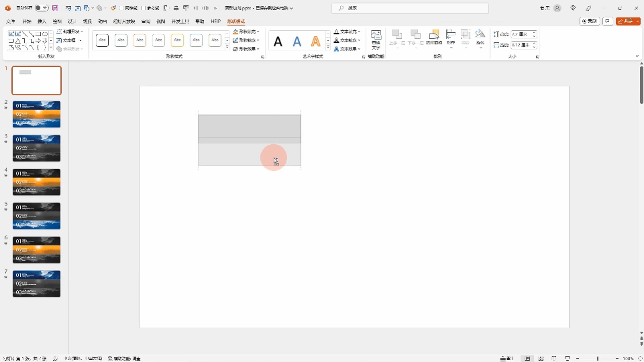Click the search box in title bar
The height and width of the screenshot is (362, 644).
click(x=410, y=8)
